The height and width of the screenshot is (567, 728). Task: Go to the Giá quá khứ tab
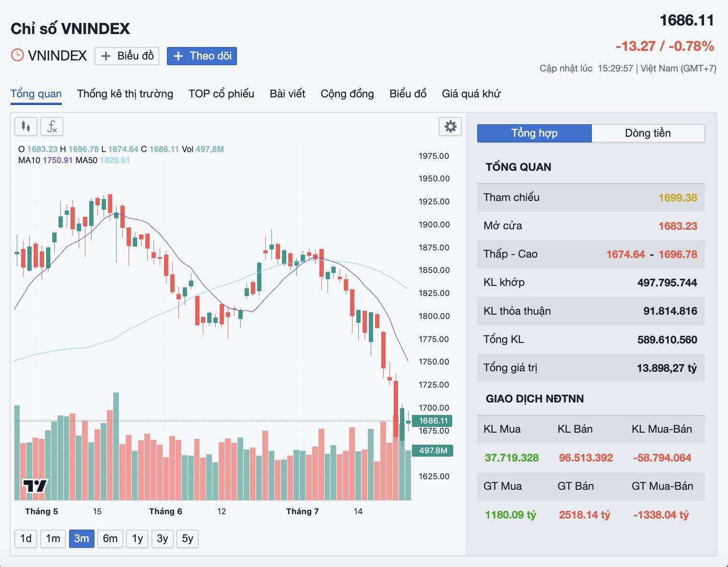click(471, 94)
